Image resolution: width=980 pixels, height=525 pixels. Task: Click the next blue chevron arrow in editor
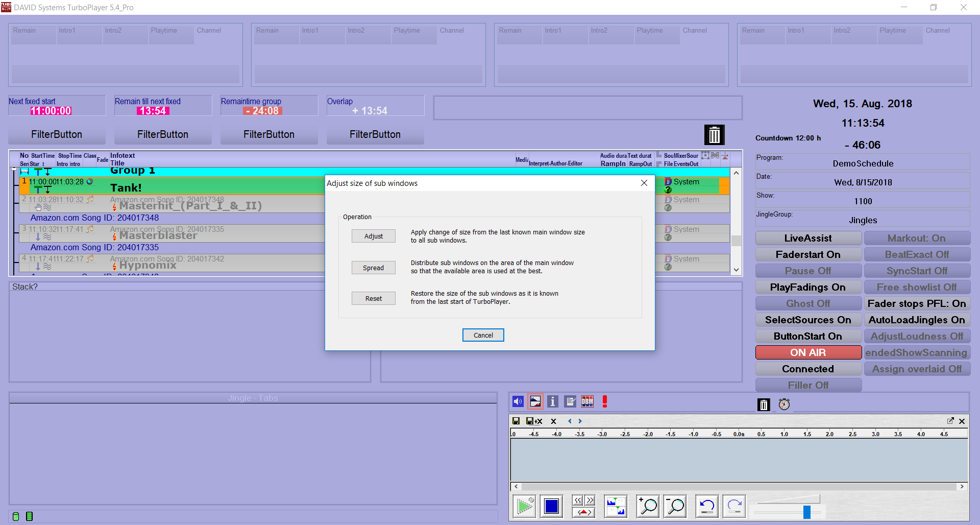click(580, 421)
